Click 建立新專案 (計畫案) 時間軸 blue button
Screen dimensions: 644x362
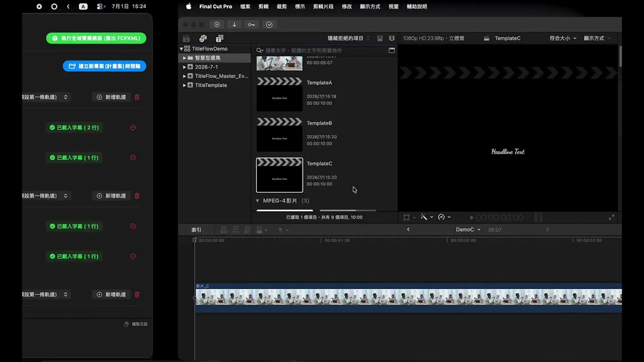click(104, 66)
